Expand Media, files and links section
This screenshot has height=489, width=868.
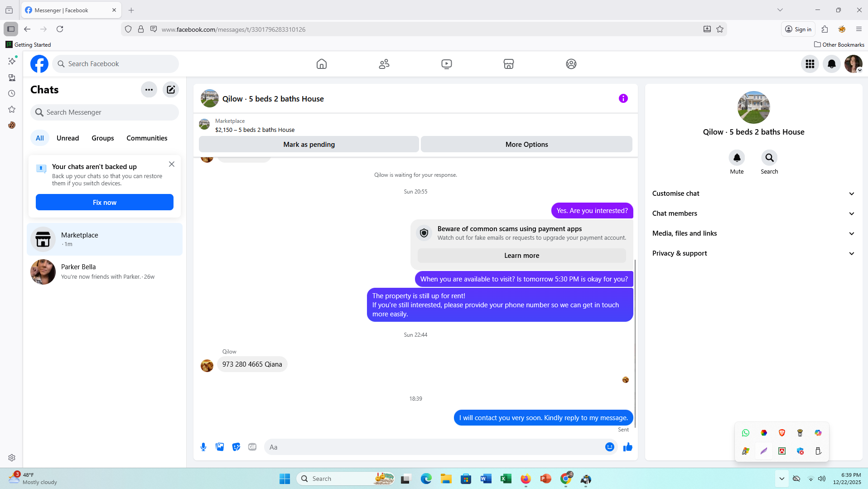click(754, 233)
